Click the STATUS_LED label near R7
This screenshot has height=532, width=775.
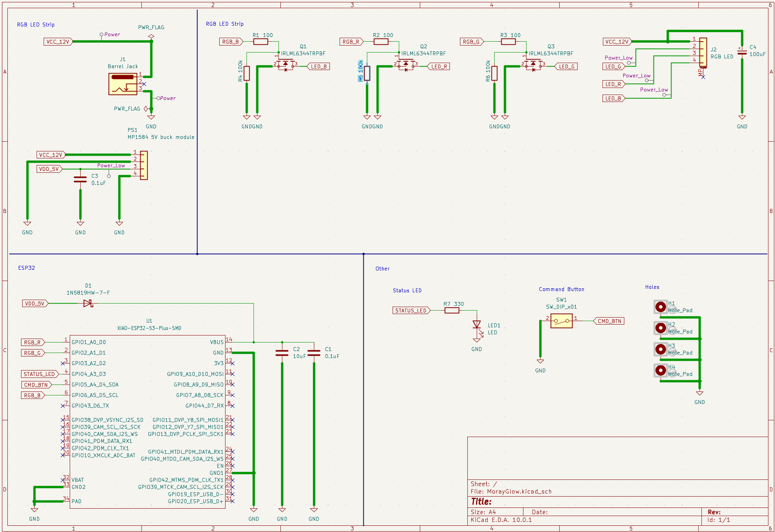tap(412, 311)
